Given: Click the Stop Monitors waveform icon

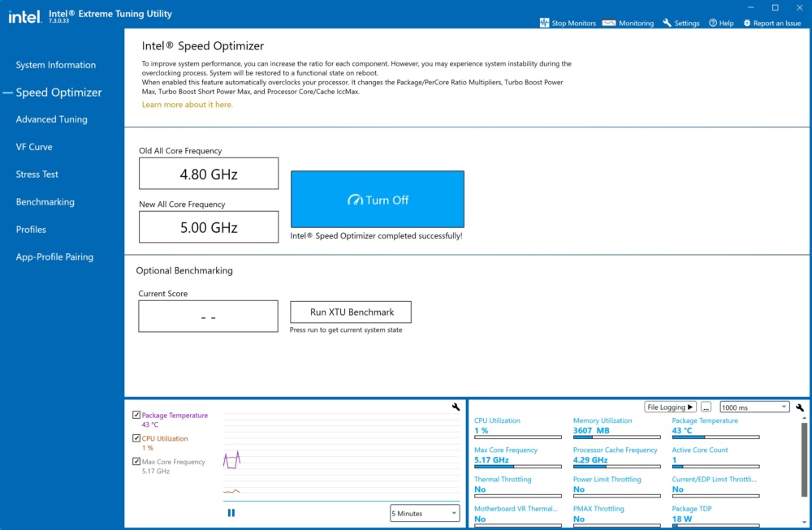Looking at the screenshot, I should click(544, 23).
